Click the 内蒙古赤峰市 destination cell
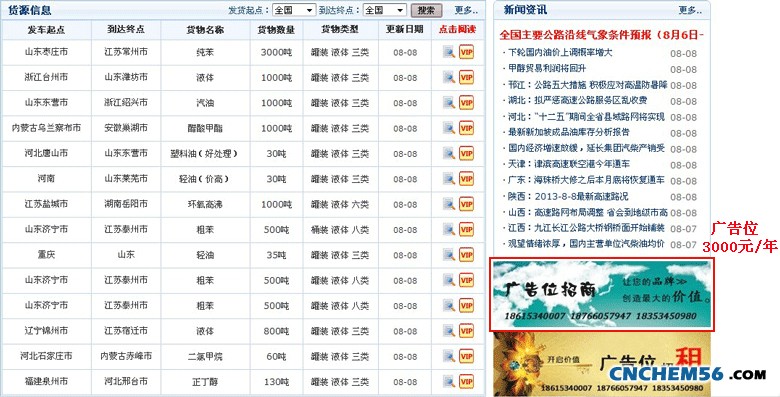780x397 pixels. 126,356
